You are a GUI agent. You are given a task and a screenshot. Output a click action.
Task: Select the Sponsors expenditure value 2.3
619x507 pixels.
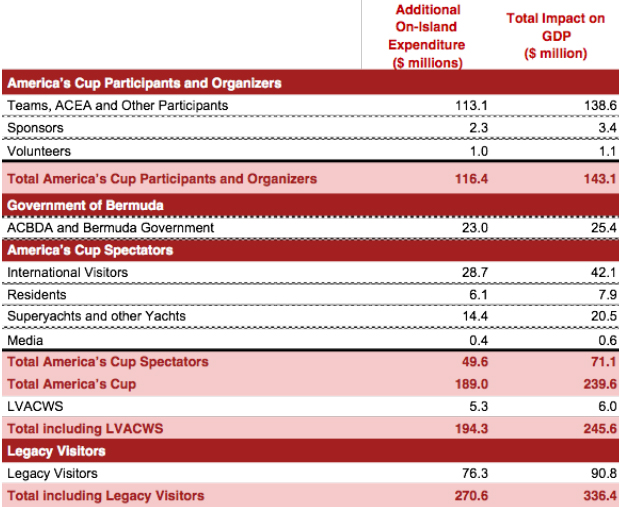pos(450,129)
